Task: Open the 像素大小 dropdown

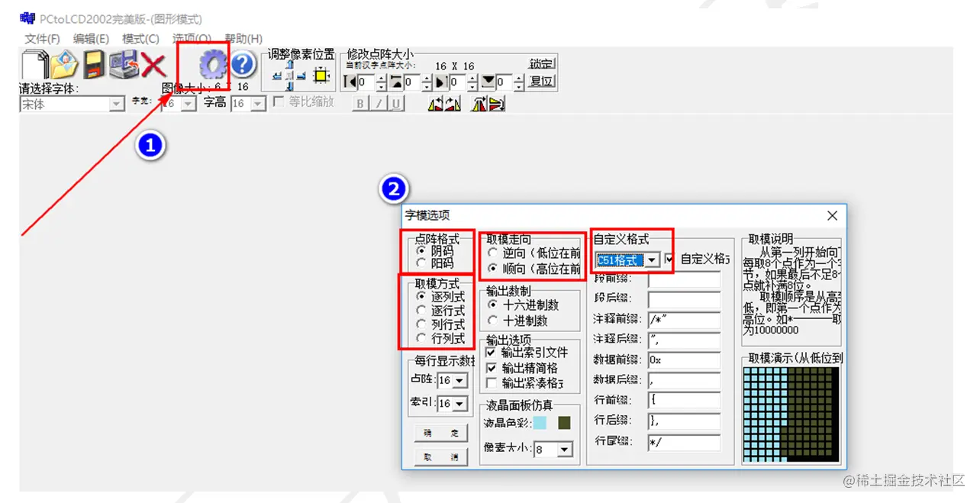Action: [565, 450]
